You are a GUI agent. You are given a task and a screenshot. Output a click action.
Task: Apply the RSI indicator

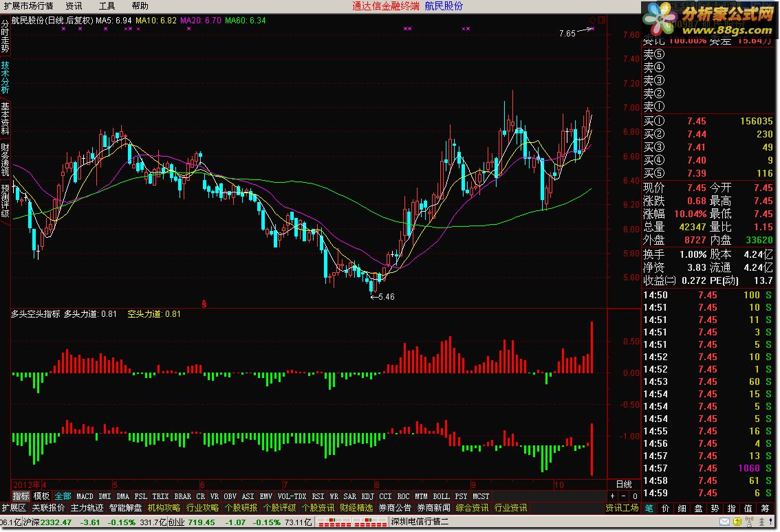click(x=318, y=496)
